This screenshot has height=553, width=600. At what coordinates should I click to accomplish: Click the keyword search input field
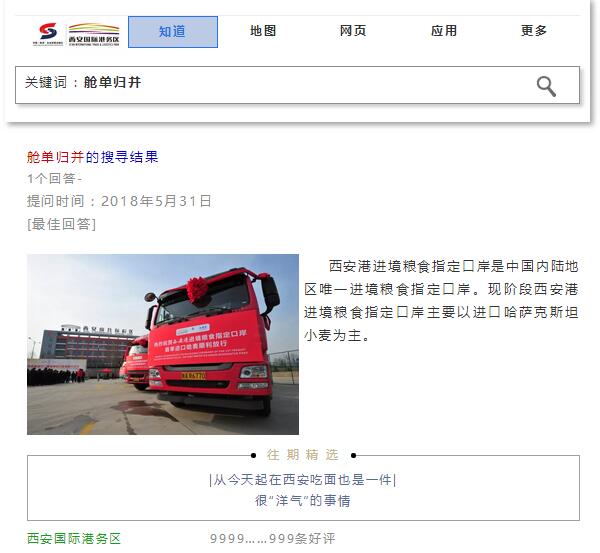pyautogui.click(x=297, y=85)
